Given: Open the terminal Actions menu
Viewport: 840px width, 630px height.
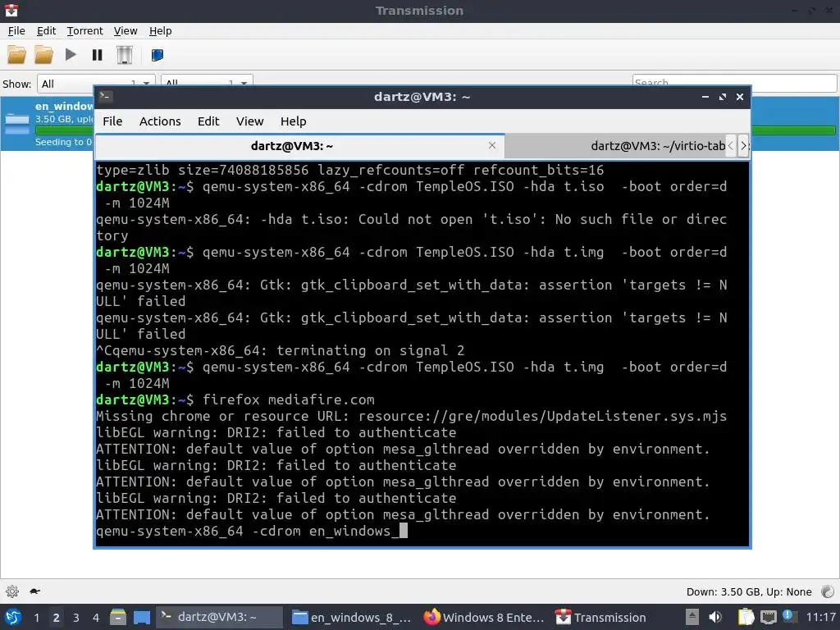Looking at the screenshot, I should [x=160, y=121].
